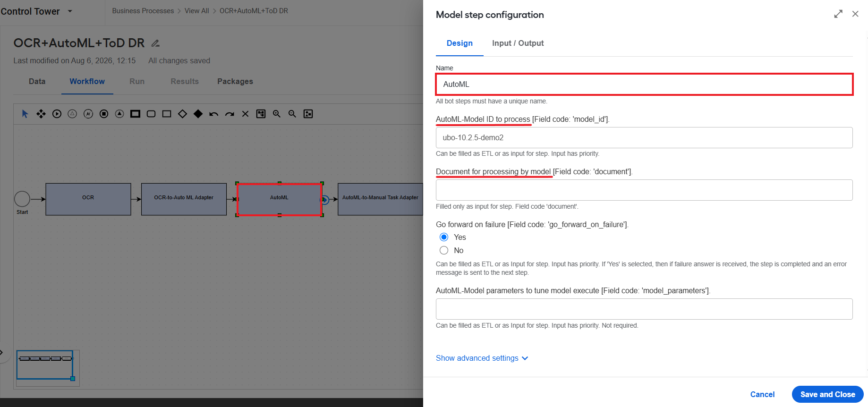The height and width of the screenshot is (407, 868).
Task: Open the Control Tower dropdown
Action: (70, 11)
